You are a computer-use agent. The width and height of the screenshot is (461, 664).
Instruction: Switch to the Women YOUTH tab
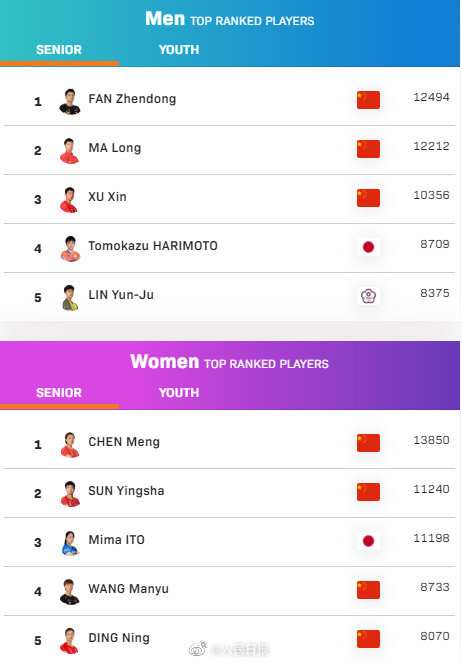point(179,393)
